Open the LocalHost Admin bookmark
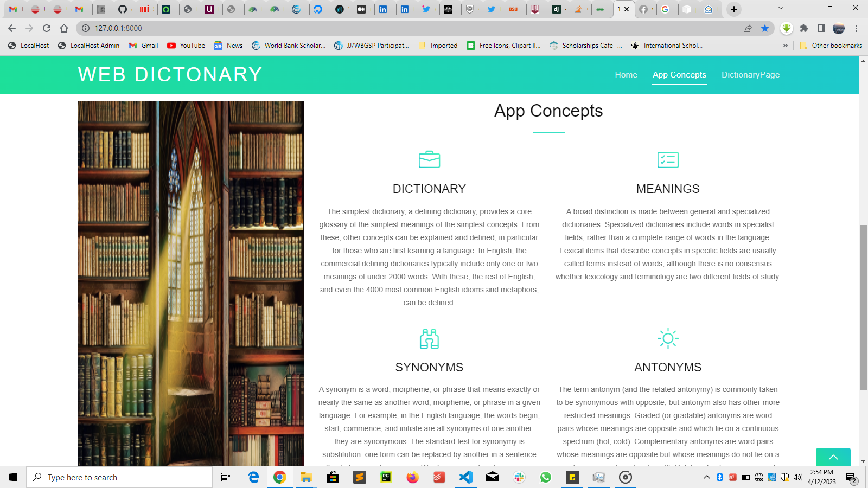This screenshot has width=868, height=488. 88,46
